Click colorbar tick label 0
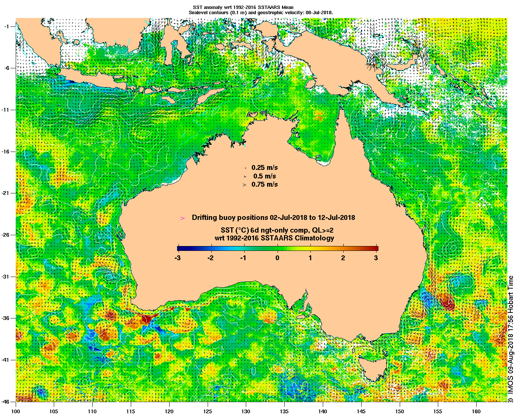The width and height of the screenshot is (523, 420). coord(277,258)
